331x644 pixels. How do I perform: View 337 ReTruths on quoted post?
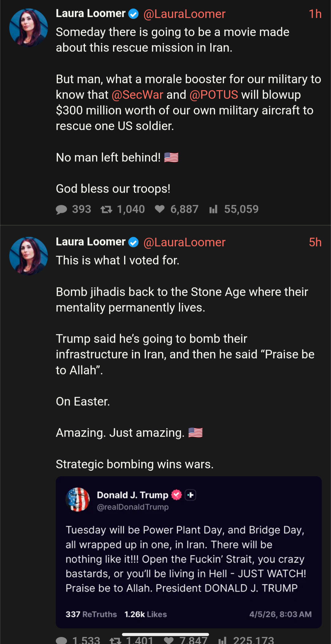pos(91,614)
